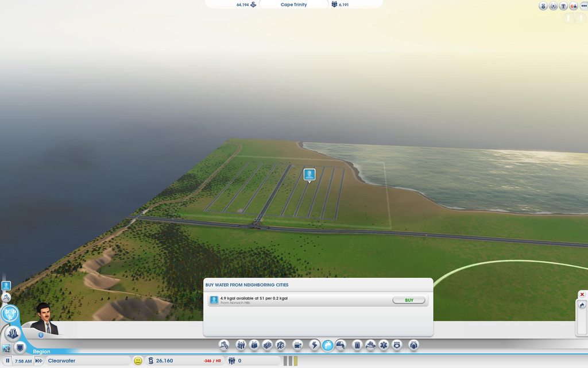This screenshot has height=368, width=588.
Task: Select the Region tab label
Action: point(41,351)
